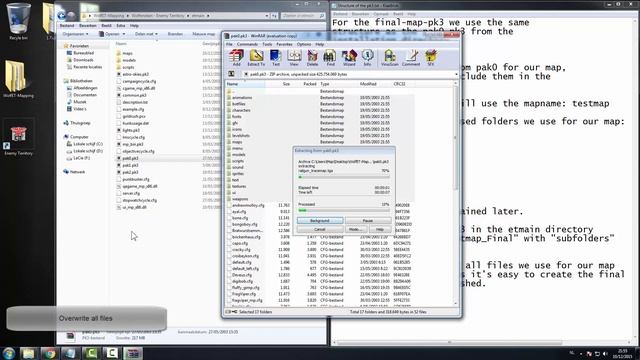Select the volume icon in system tray

tap(605, 353)
